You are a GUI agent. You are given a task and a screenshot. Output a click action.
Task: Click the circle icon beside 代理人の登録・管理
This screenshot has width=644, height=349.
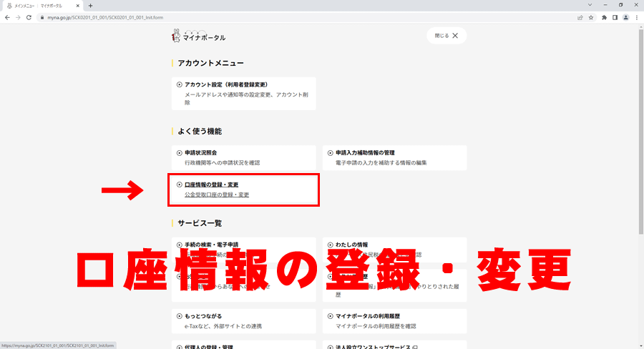coord(180,347)
